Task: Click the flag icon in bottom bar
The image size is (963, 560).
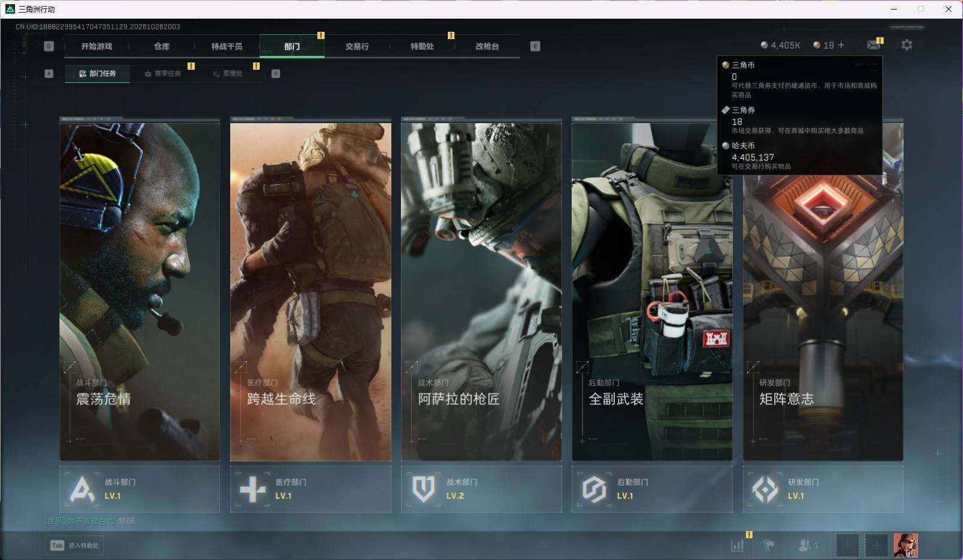Action: pos(768,545)
